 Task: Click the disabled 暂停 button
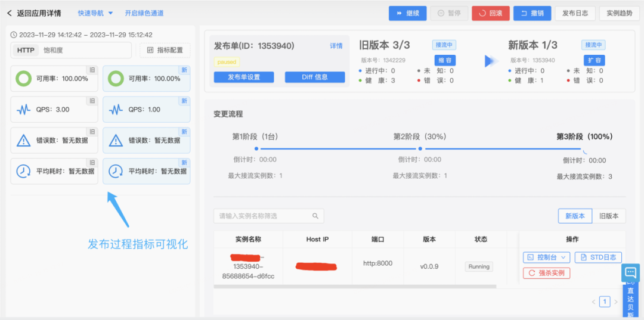point(449,13)
